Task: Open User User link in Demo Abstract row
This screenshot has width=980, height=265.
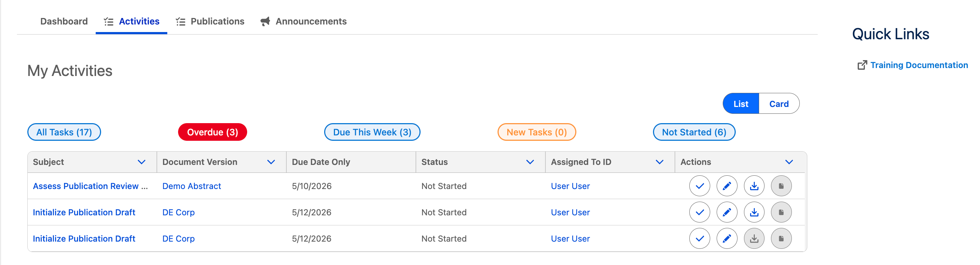Action: [x=570, y=186]
